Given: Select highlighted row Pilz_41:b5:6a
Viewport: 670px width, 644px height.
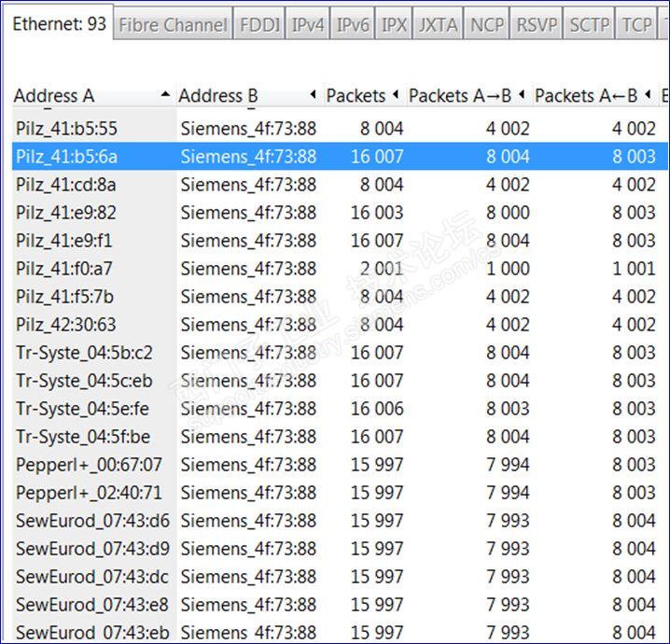Looking at the screenshot, I should (340, 157).
